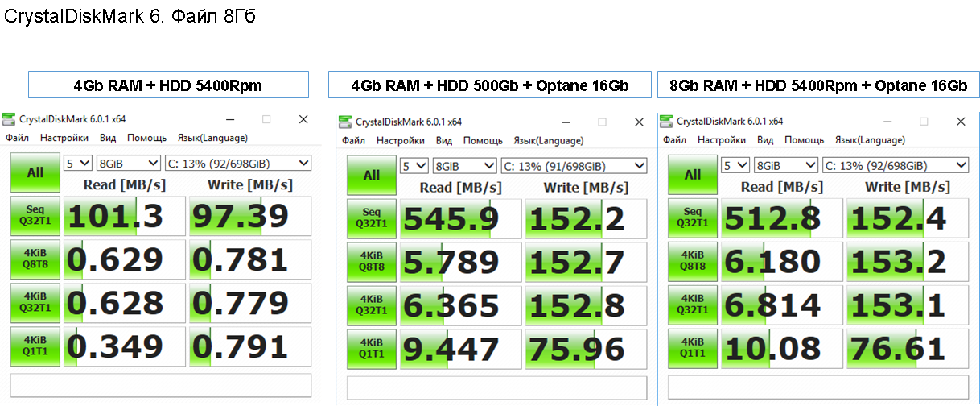This screenshot has width=980, height=406.
Task: Select 512.8 sequential read value
Action: pyautogui.click(x=782, y=217)
